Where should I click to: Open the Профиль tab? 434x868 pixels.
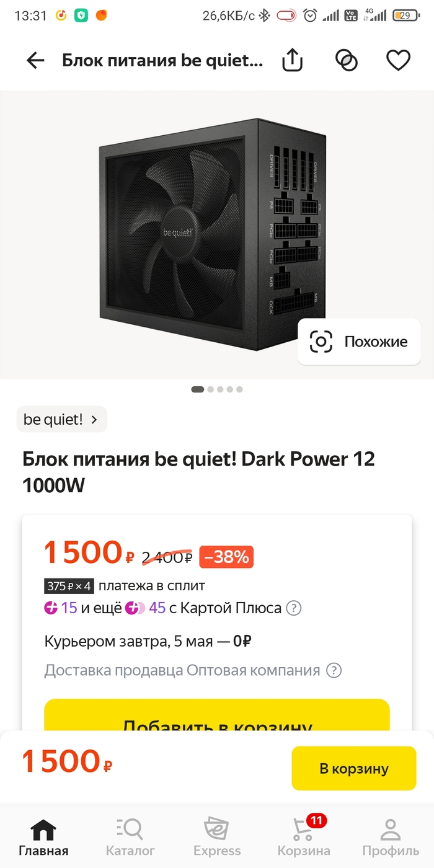click(391, 837)
